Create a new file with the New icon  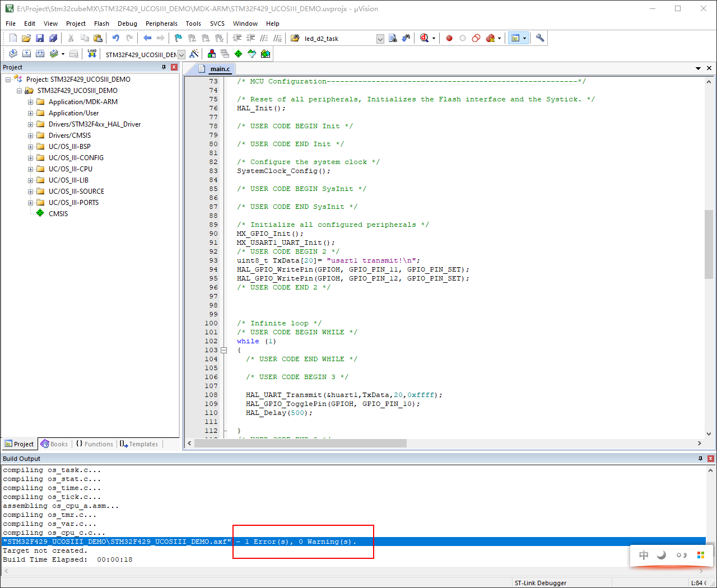(13, 38)
